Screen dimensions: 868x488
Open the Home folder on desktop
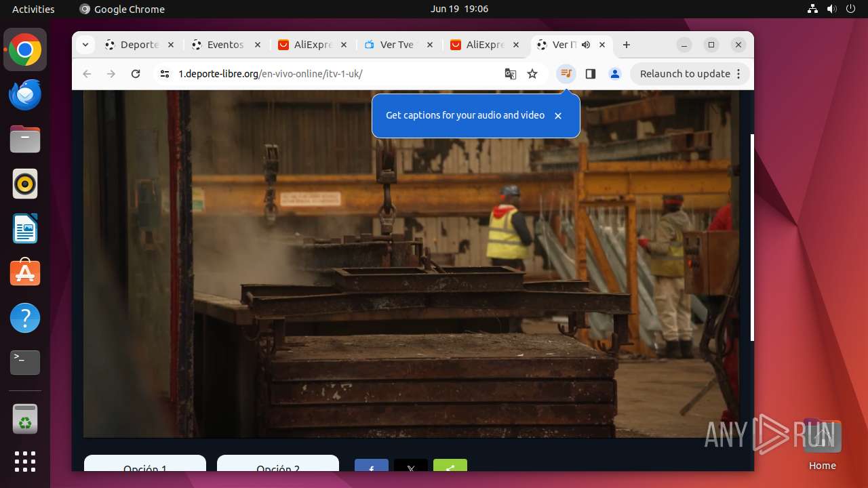coord(822,444)
